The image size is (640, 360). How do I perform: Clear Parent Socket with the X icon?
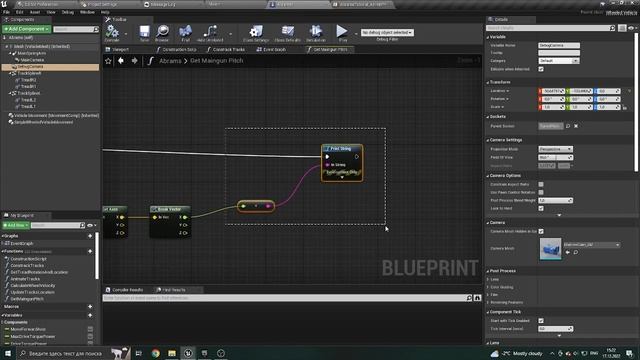tap(576, 126)
